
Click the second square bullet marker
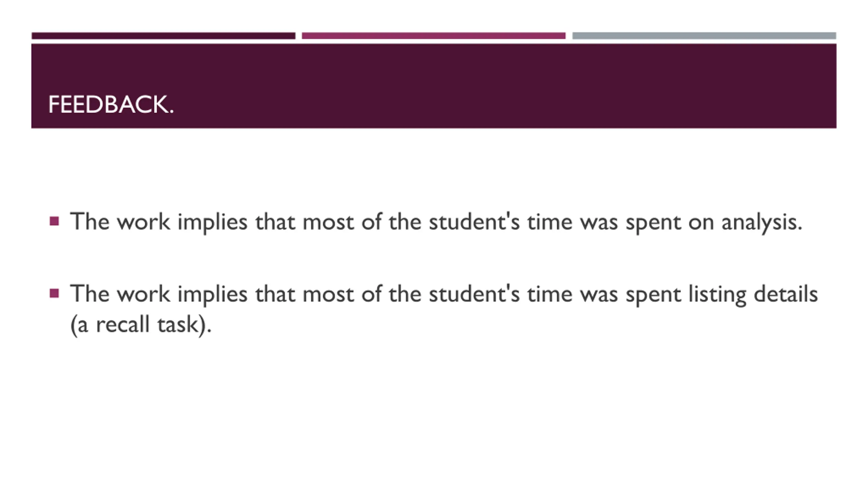point(54,293)
